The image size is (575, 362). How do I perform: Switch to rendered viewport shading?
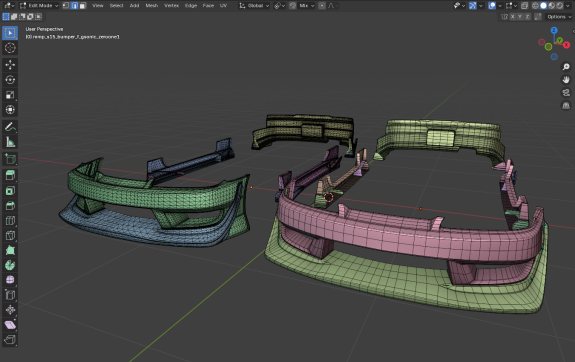click(560, 6)
